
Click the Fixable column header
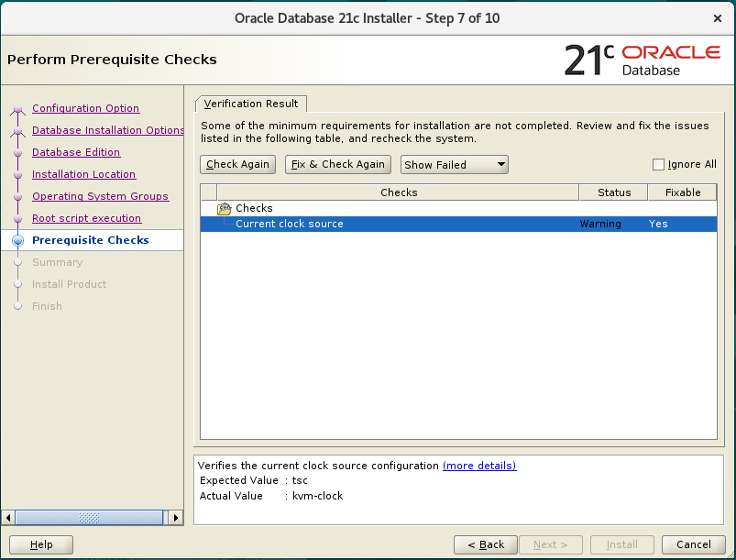point(683,192)
